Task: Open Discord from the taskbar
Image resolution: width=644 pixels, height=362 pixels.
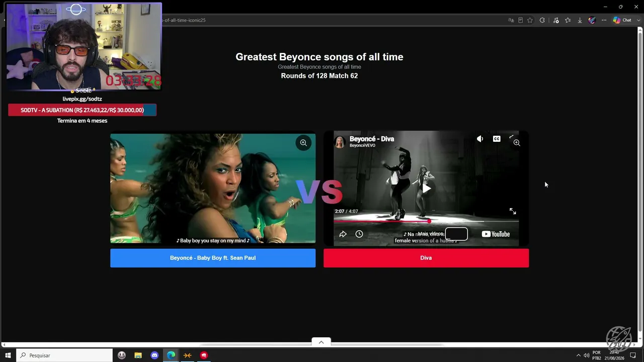Action: [x=154, y=355]
